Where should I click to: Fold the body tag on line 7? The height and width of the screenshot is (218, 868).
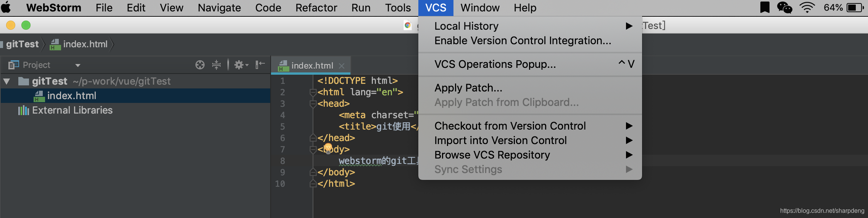(313, 149)
